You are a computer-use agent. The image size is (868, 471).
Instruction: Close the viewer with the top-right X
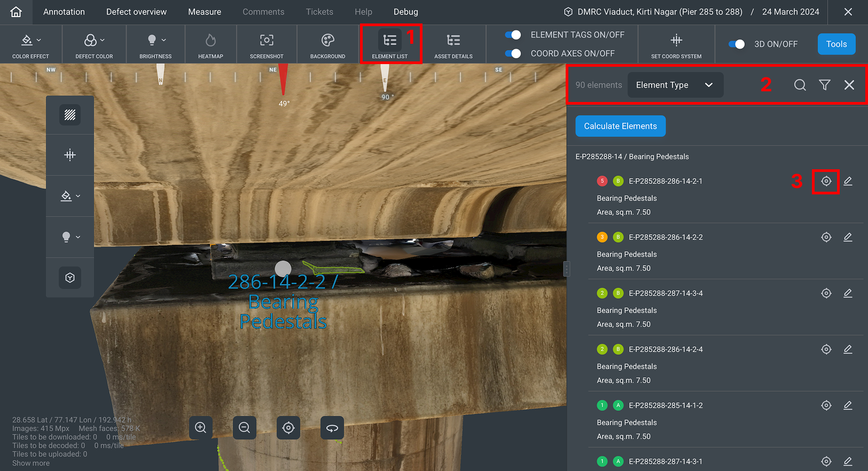[848, 12]
